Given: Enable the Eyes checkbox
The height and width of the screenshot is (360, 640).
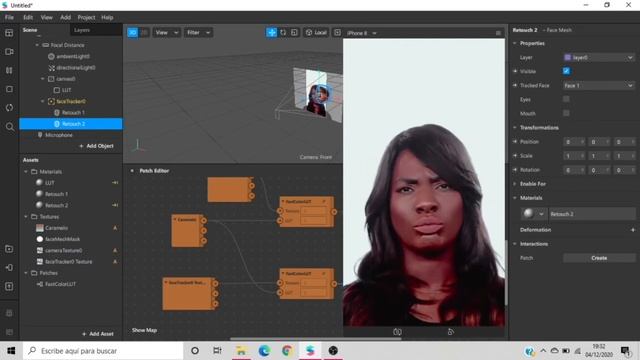Looking at the screenshot, I should 566,99.
